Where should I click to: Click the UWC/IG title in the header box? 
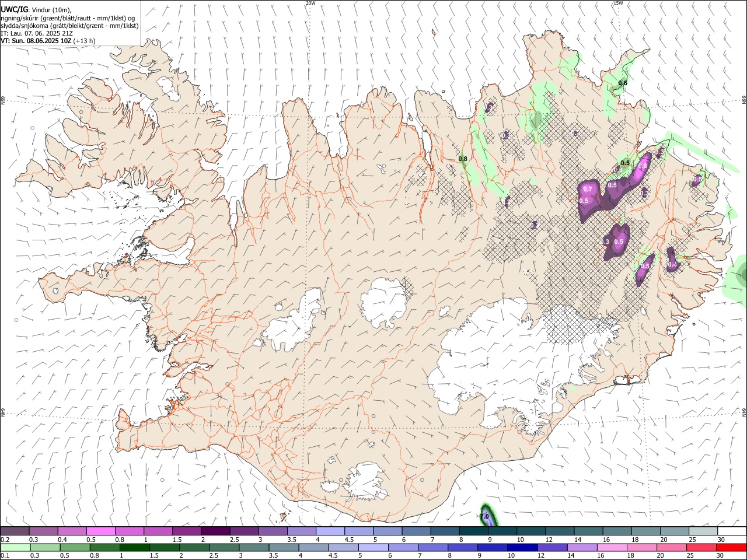tap(14, 10)
